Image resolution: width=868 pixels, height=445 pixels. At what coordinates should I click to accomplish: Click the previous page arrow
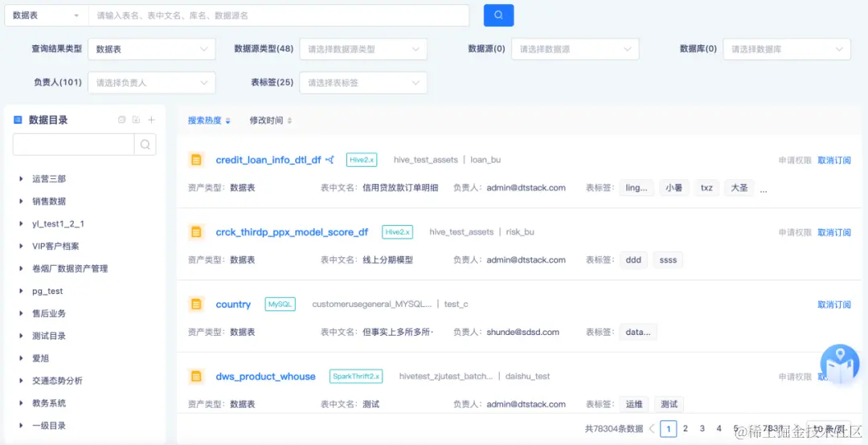click(x=652, y=428)
